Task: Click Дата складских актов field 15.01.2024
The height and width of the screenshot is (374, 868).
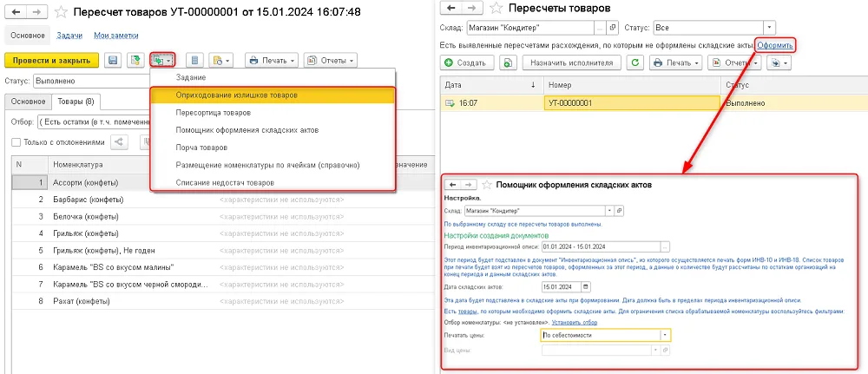Action: tap(562, 286)
